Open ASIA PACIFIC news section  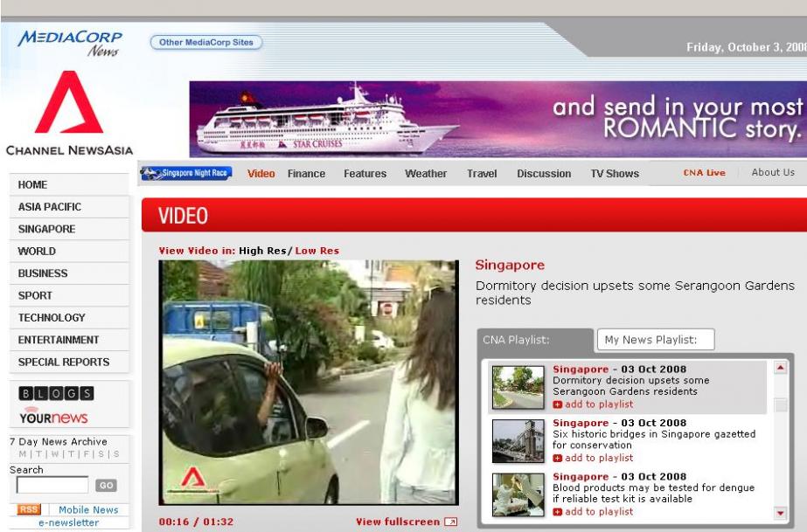(69, 207)
